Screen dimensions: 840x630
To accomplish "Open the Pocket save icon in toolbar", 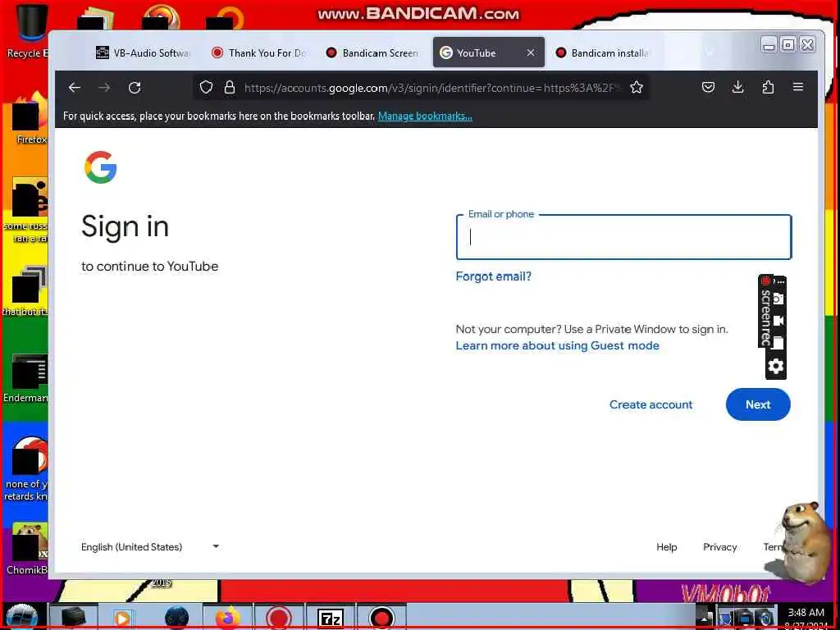I will point(708,87).
